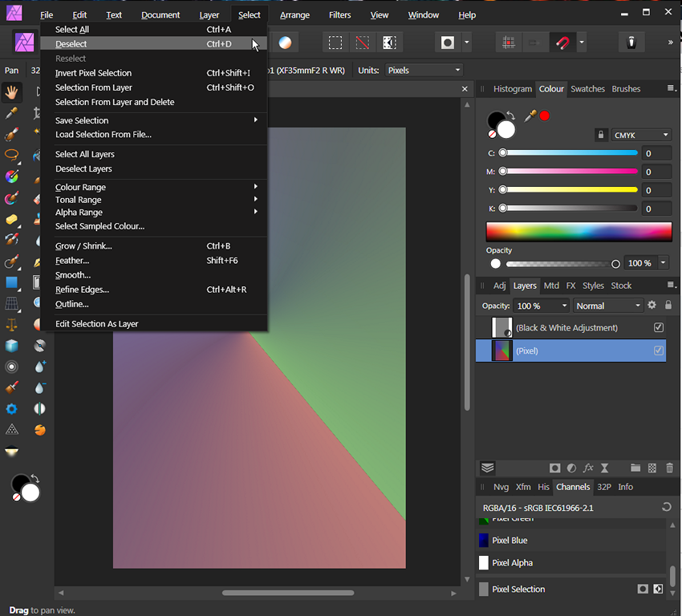Select the Colour Picker eyedropper tool
Screen dimensions: 682x616
tap(11, 112)
